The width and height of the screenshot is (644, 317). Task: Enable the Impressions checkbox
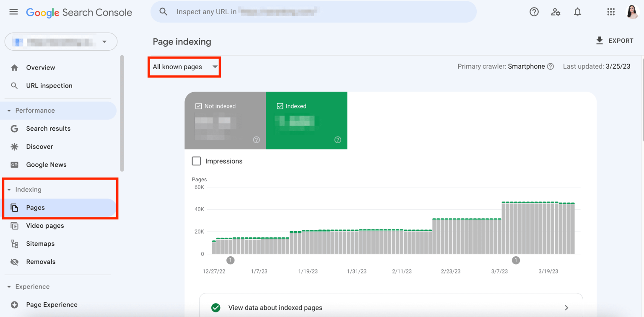196,161
